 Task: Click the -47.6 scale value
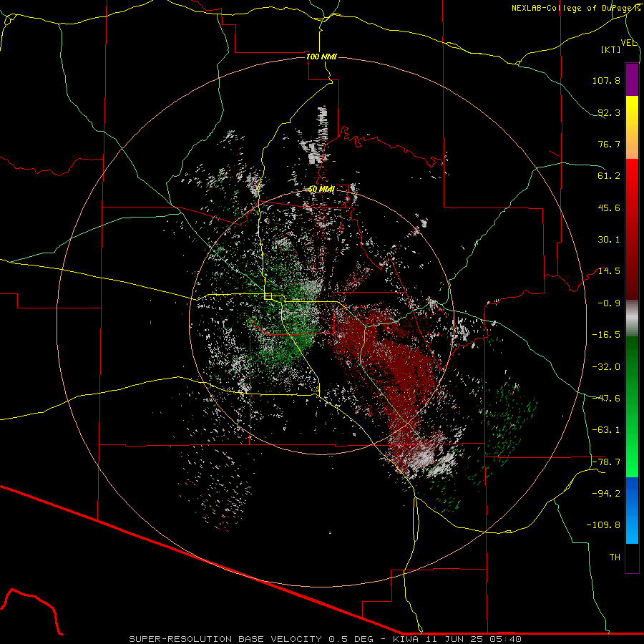click(606, 399)
